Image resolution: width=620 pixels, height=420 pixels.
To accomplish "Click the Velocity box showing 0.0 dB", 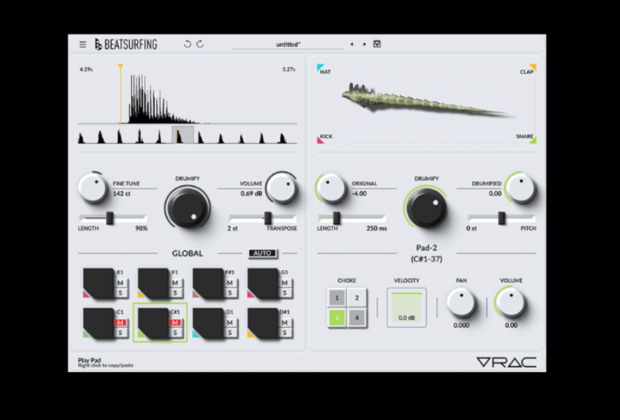I will (x=406, y=307).
